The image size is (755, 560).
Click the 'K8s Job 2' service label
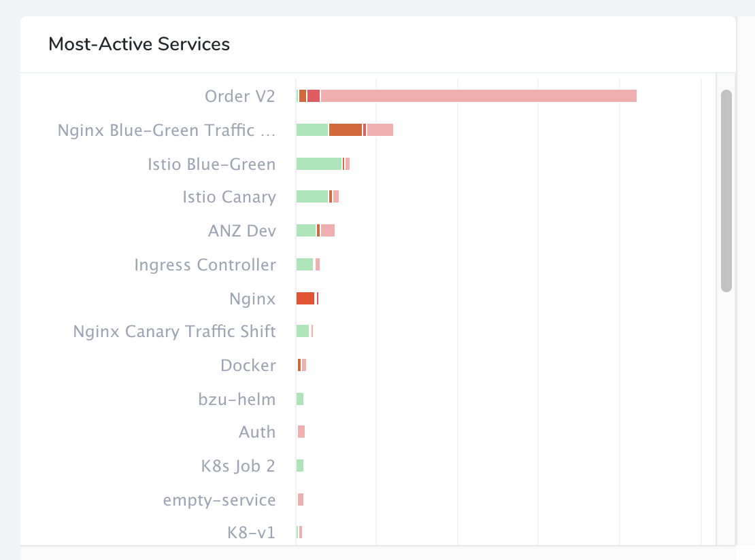(238, 466)
